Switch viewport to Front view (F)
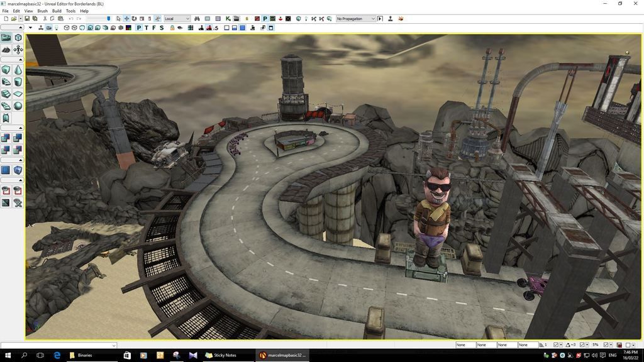This screenshot has width=644, height=362. [x=154, y=28]
